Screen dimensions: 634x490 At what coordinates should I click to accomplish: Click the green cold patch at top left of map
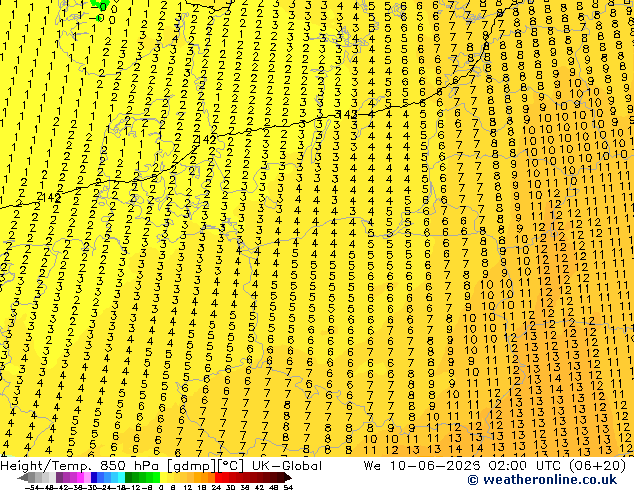[x=98, y=6]
